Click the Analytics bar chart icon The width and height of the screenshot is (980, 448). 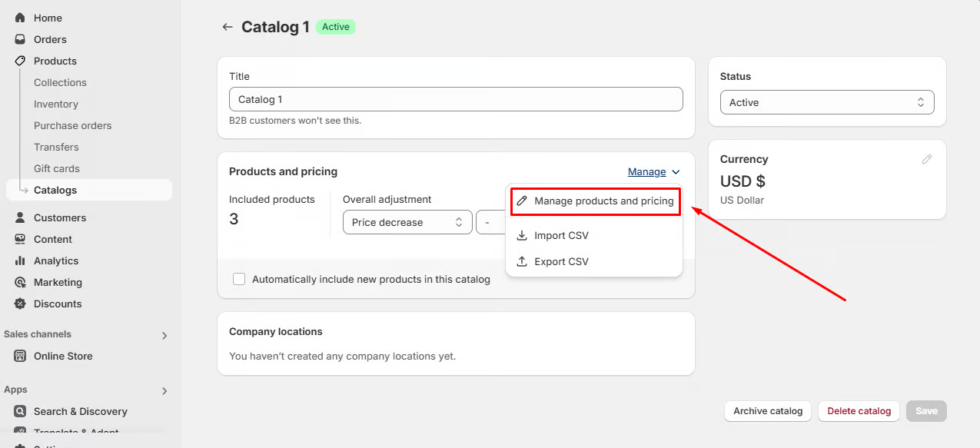coord(20,261)
